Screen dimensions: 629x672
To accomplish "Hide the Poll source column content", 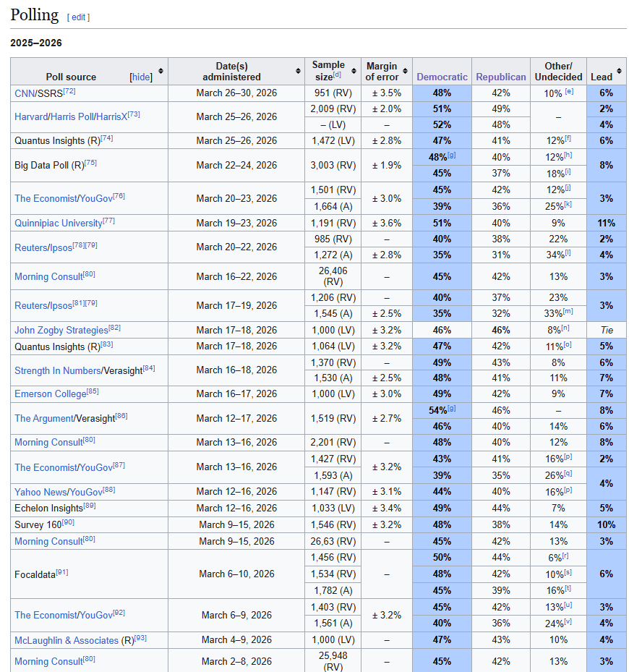I will 141,77.
